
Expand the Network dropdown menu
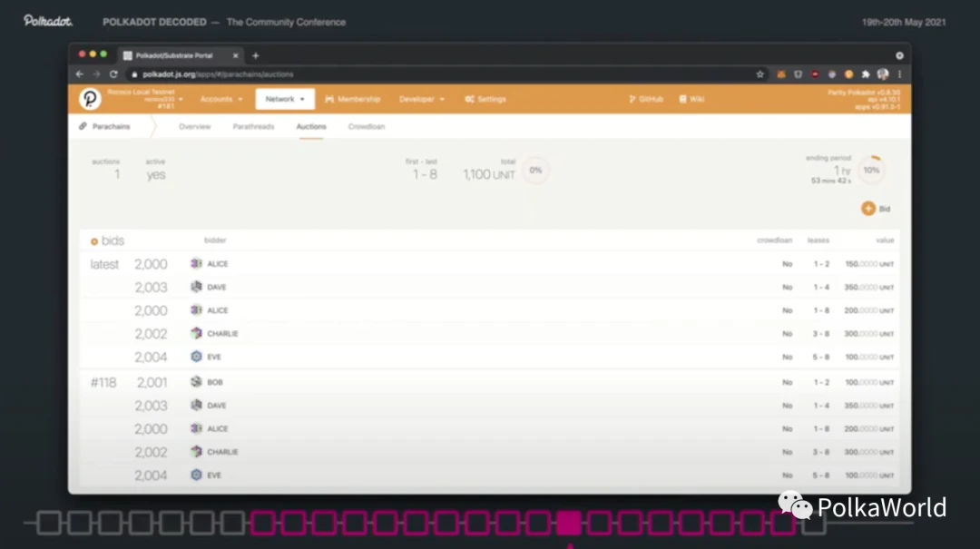coord(285,99)
